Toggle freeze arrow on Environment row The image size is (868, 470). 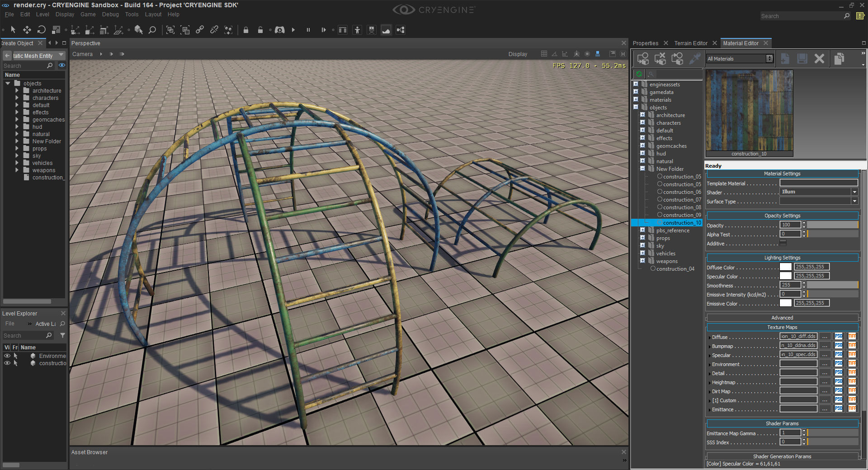[x=15, y=356]
